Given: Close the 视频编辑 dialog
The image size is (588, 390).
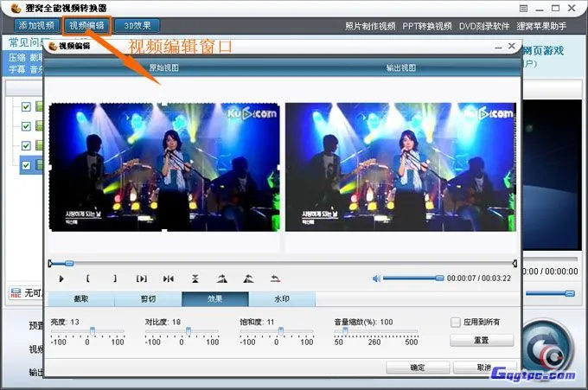Looking at the screenshot, I should pyautogui.click(x=512, y=46).
